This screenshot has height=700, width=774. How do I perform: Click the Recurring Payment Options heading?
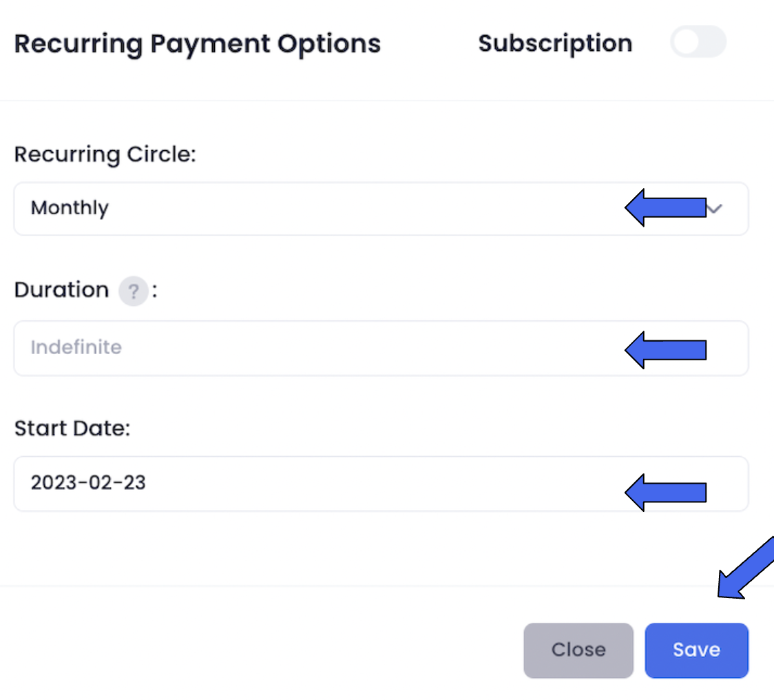click(x=198, y=45)
